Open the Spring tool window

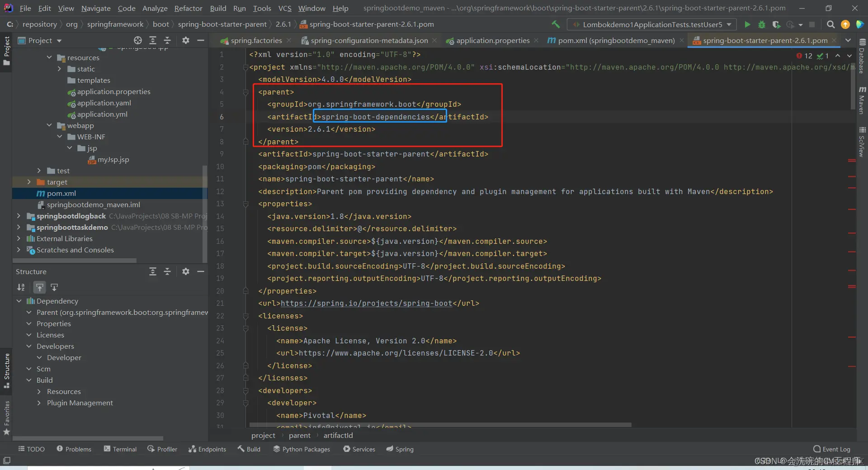(400, 449)
